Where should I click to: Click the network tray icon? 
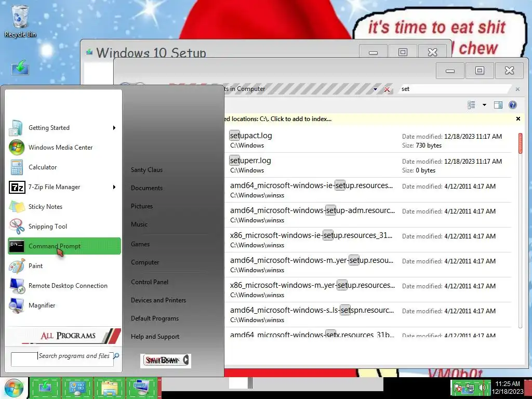pyautogui.click(x=470, y=388)
